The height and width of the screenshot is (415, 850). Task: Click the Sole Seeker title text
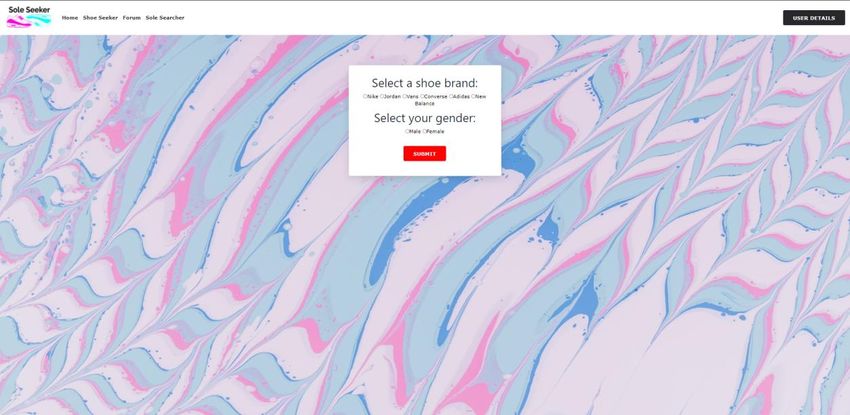[29, 9]
